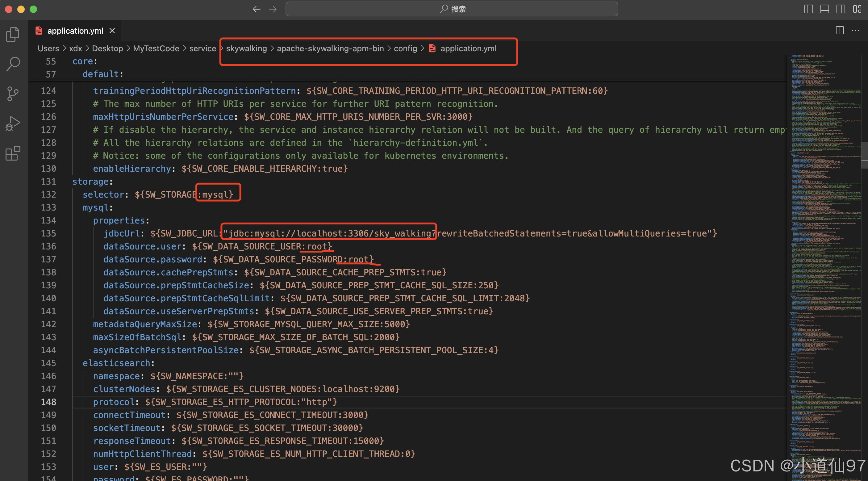The height and width of the screenshot is (481, 868).
Task: Open the Search view in activity bar
Action: (x=13, y=64)
